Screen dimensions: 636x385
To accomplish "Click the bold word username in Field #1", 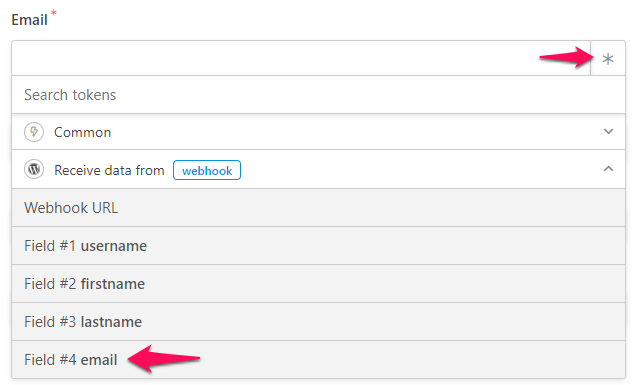I will pos(114,246).
